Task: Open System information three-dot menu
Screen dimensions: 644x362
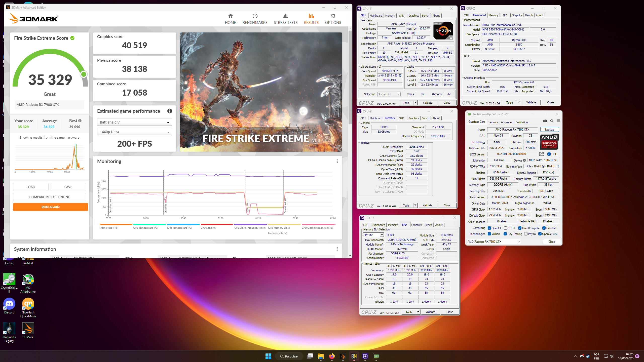Action: coord(337,249)
